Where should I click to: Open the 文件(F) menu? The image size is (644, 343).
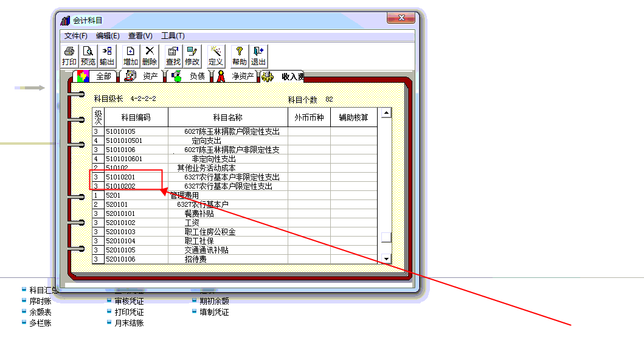pyautogui.click(x=76, y=36)
